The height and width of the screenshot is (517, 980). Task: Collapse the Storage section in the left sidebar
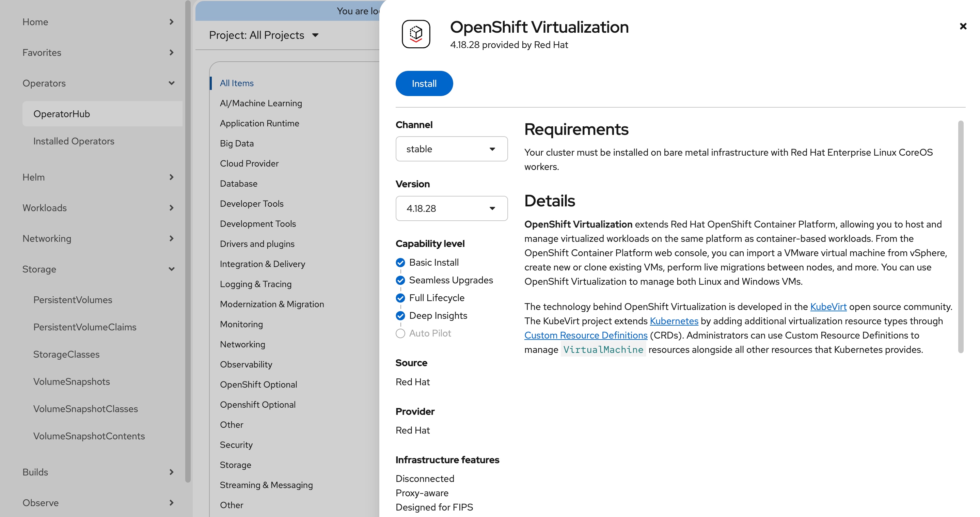pyautogui.click(x=98, y=269)
